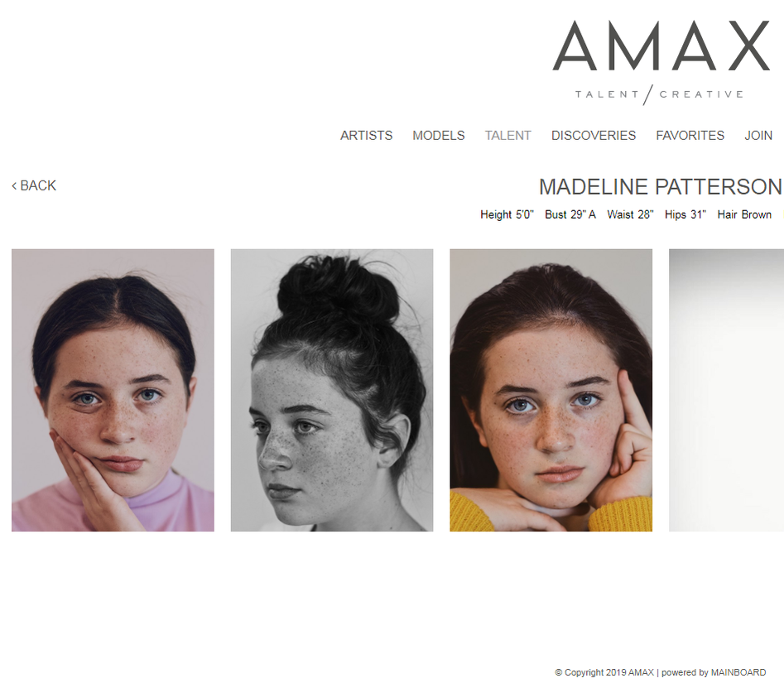Click the Hips 31" measurement
The image size is (784, 683).
click(x=685, y=214)
